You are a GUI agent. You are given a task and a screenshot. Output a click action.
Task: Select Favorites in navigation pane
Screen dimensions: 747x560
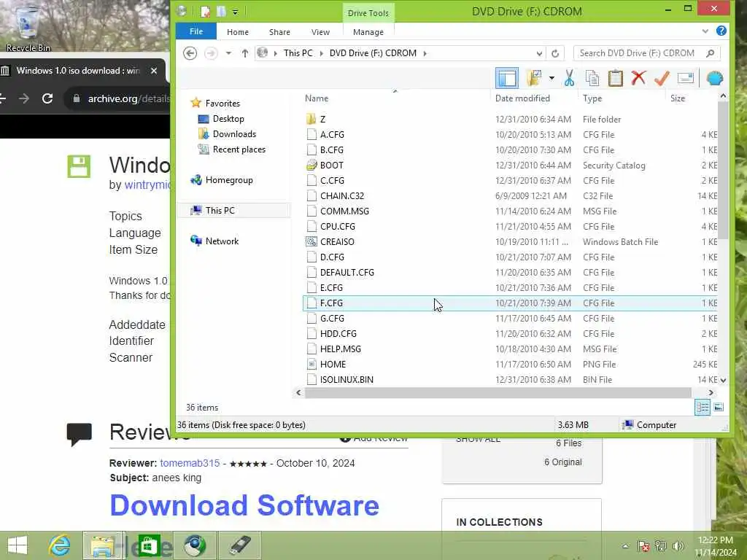pyautogui.click(x=222, y=104)
